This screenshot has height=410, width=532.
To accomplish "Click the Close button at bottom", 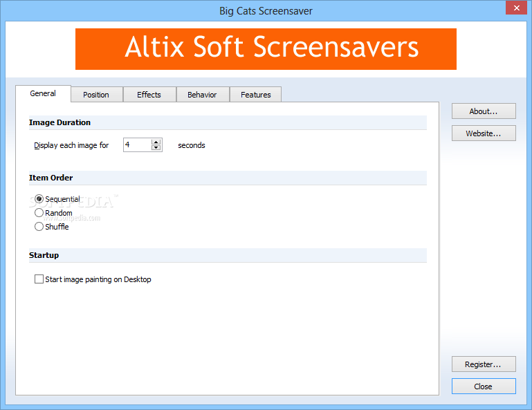I will tap(484, 386).
